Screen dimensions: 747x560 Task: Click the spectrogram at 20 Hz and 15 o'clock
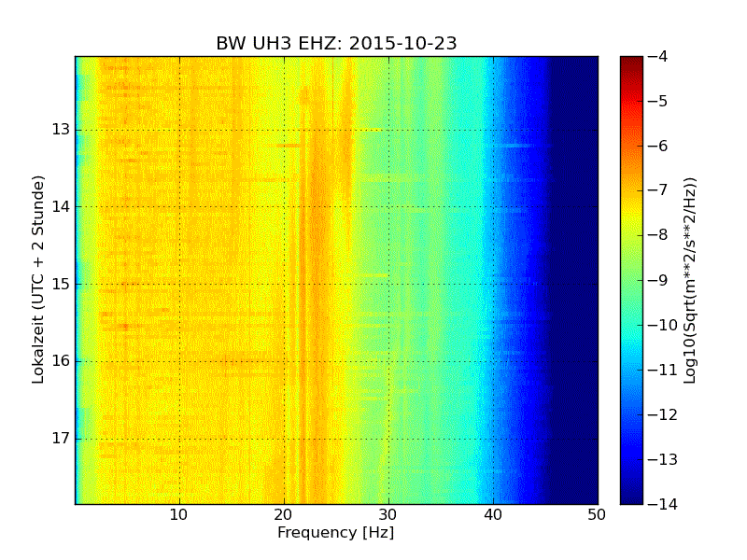coord(285,285)
